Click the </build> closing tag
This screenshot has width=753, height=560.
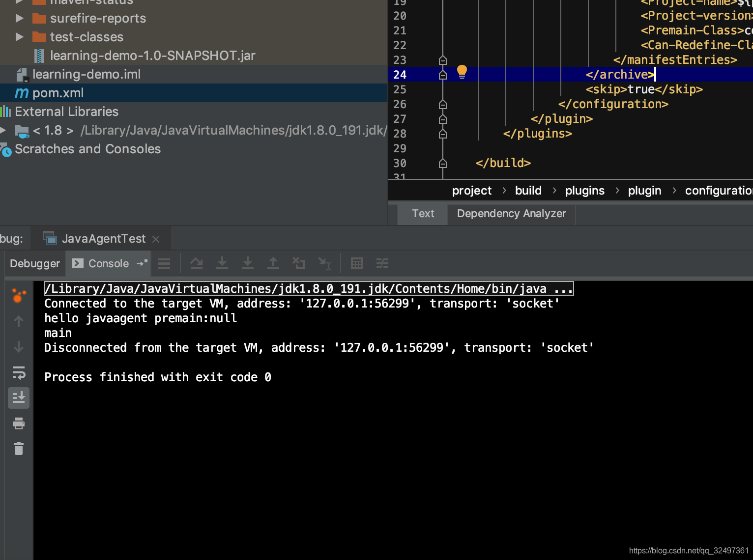point(503,163)
